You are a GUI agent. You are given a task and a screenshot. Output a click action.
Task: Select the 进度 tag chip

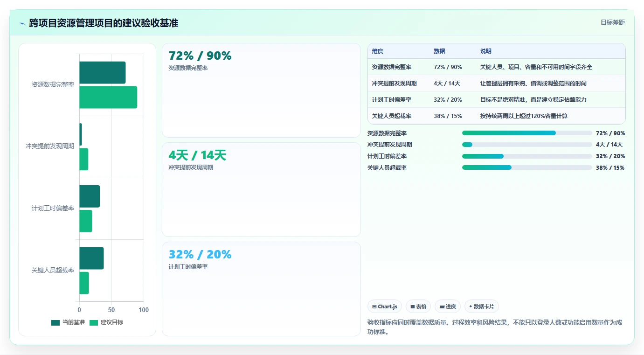click(x=448, y=306)
